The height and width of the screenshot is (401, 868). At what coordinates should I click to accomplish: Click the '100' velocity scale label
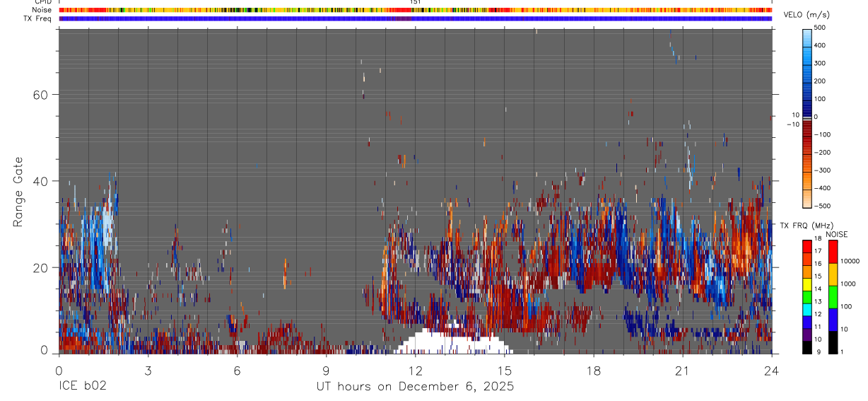(820, 99)
